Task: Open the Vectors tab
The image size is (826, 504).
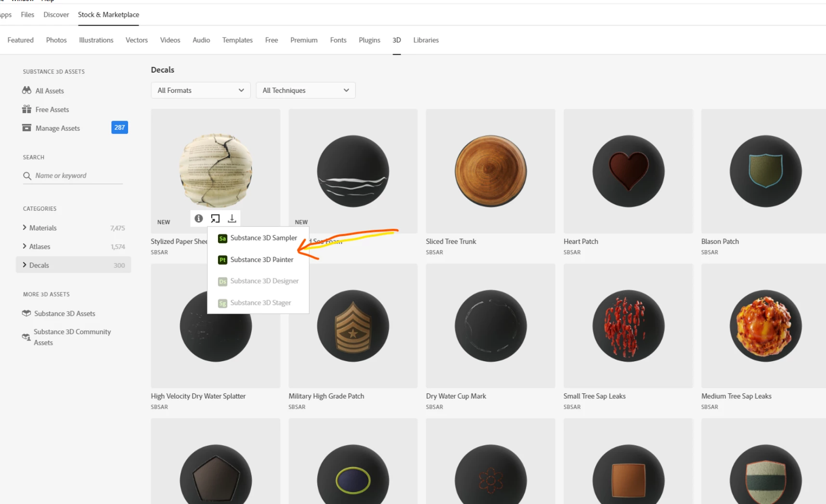Action: (137, 40)
